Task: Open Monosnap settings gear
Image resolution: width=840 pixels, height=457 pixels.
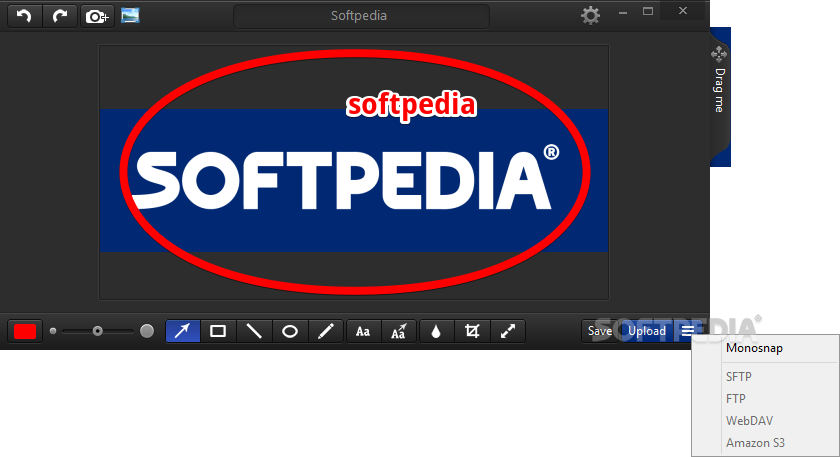Action: pyautogui.click(x=590, y=15)
